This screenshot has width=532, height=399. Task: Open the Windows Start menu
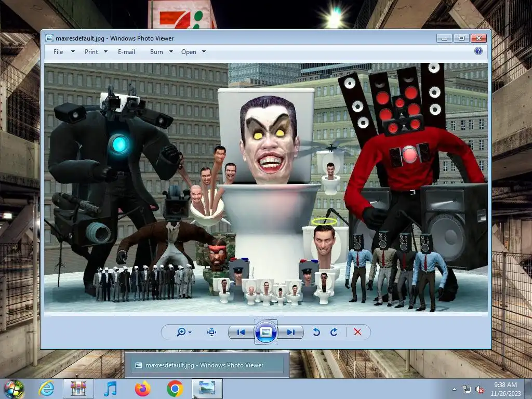14,389
